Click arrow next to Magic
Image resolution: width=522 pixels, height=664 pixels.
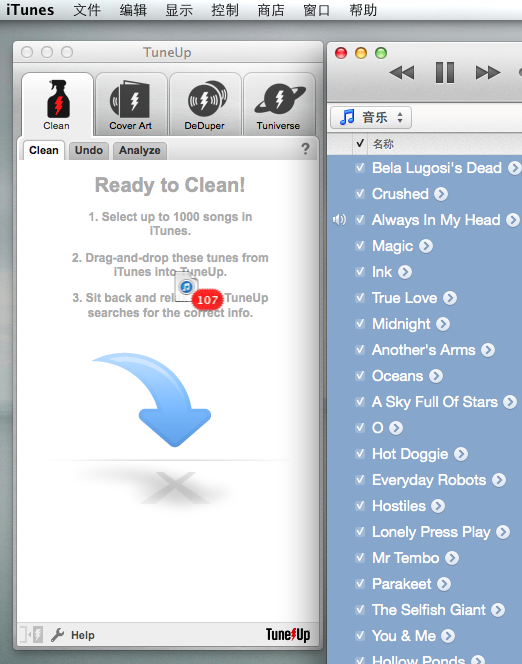pos(426,246)
